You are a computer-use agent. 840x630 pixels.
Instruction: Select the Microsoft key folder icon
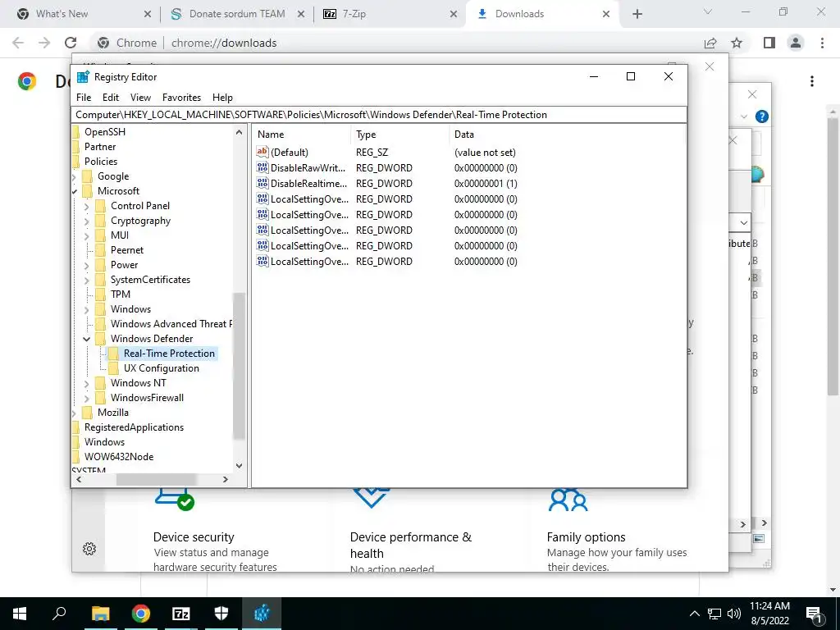[x=87, y=190]
